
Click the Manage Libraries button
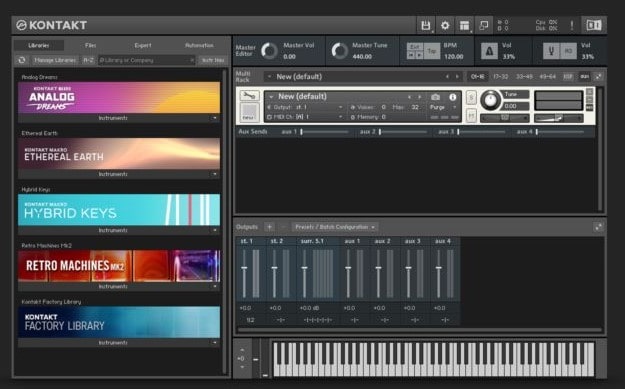tap(55, 60)
